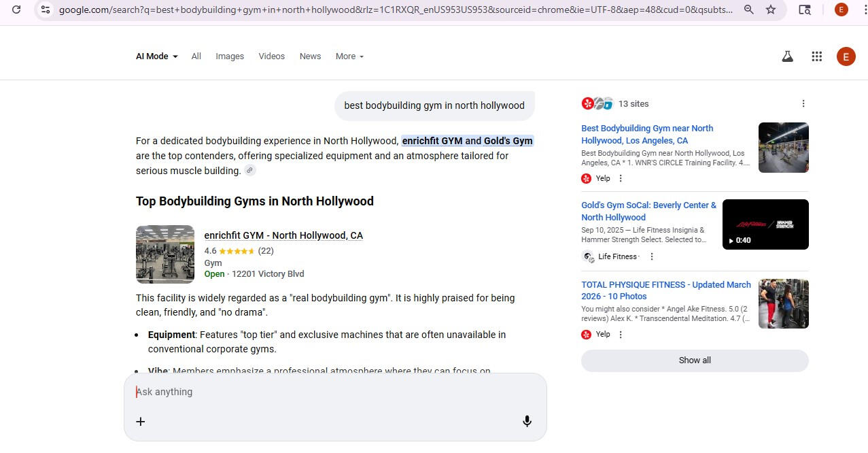Click the microphone voice input icon
868x453 pixels.
point(527,421)
